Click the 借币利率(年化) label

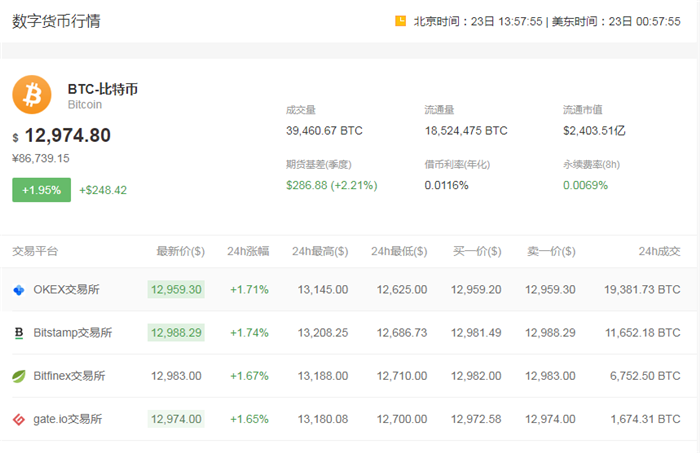coord(457,165)
